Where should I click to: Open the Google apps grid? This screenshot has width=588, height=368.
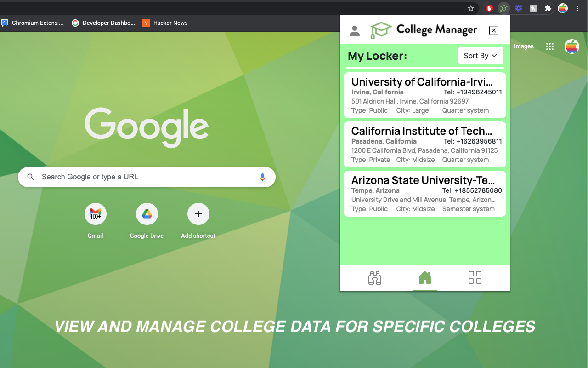[550, 46]
